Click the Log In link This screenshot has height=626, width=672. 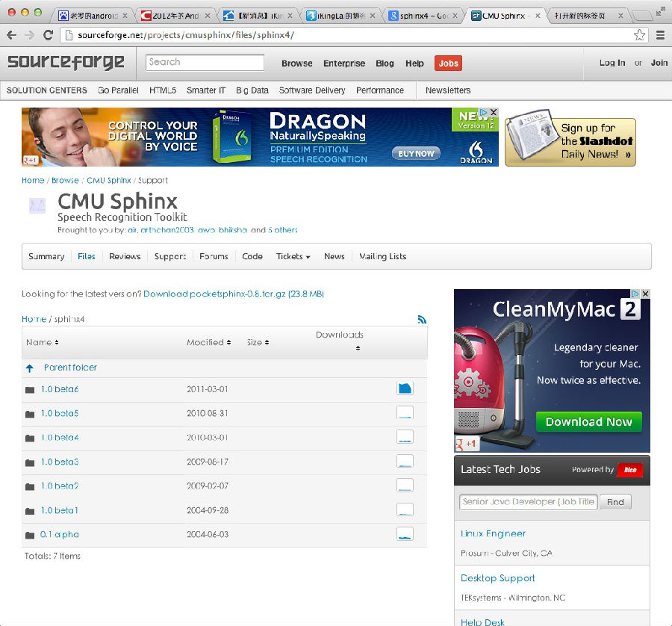pyautogui.click(x=612, y=63)
